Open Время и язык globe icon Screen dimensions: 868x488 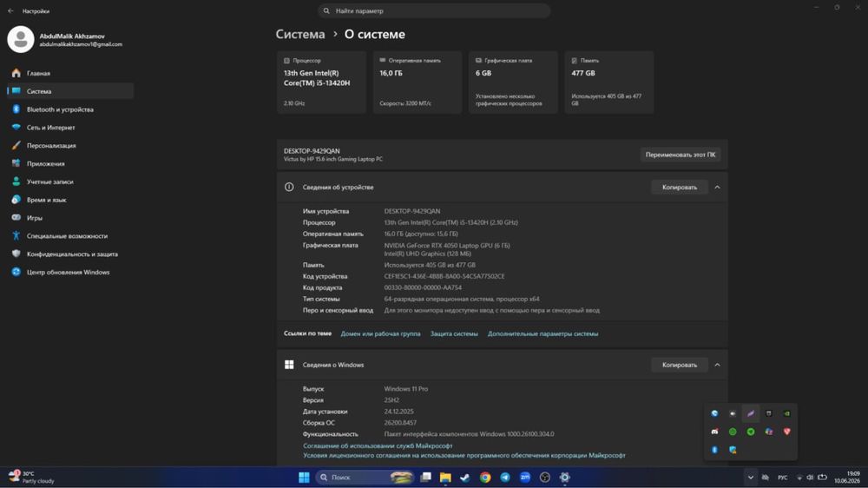click(16, 200)
